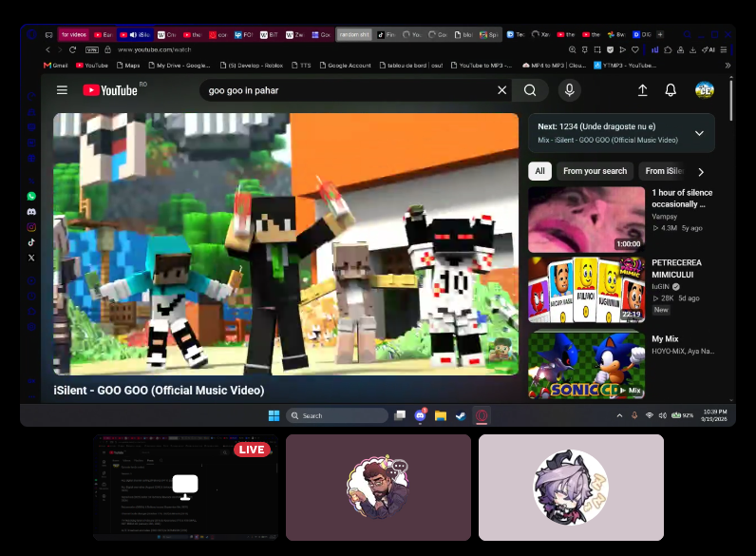Open TikTok in Opera sidebar

click(31, 242)
